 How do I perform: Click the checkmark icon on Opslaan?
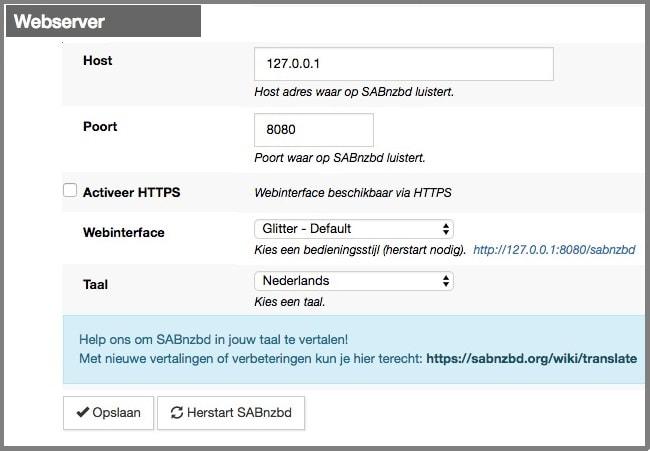point(83,413)
